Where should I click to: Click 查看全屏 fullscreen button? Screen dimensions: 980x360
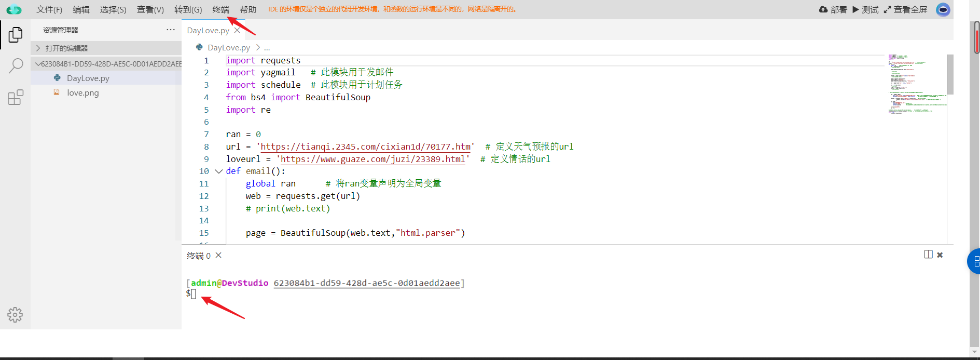pyautogui.click(x=906, y=9)
